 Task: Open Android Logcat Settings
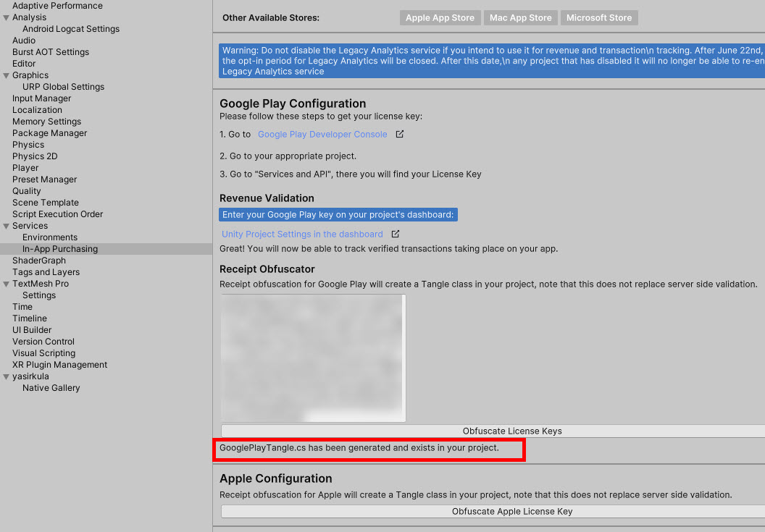coord(71,29)
